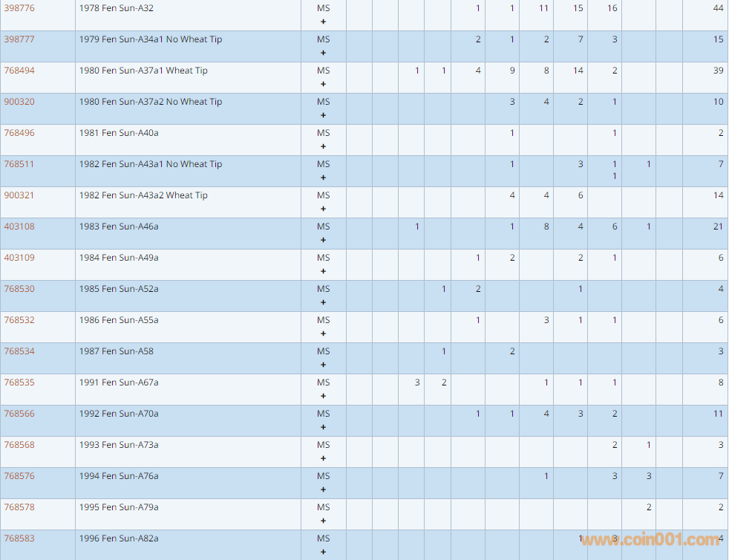Select the ID link 768535
Screen dimensions: 729x560
[19, 382]
